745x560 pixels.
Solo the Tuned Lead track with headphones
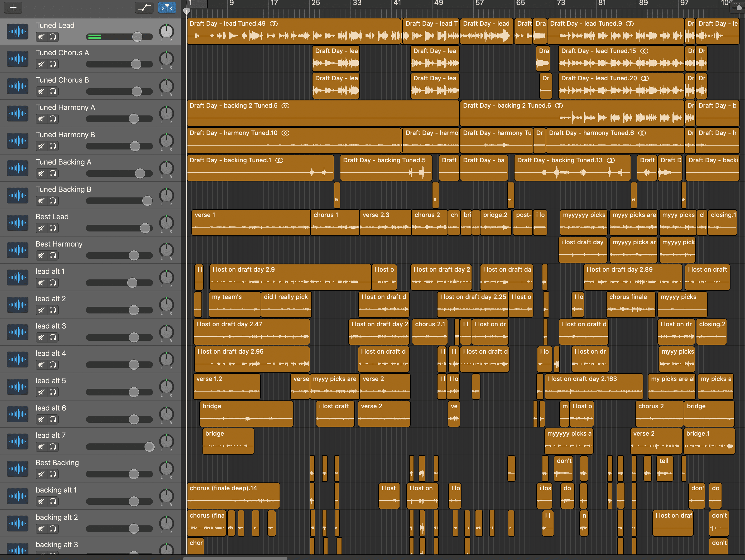(53, 37)
